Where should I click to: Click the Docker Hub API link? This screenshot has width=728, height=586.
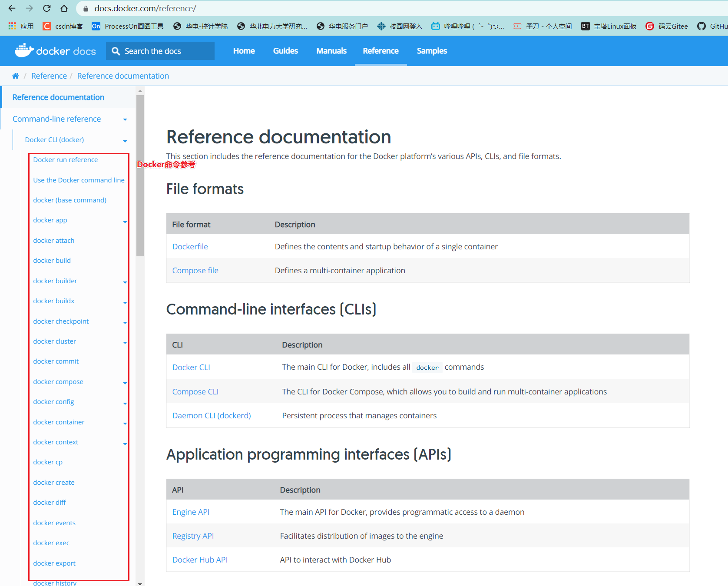point(200,560)
